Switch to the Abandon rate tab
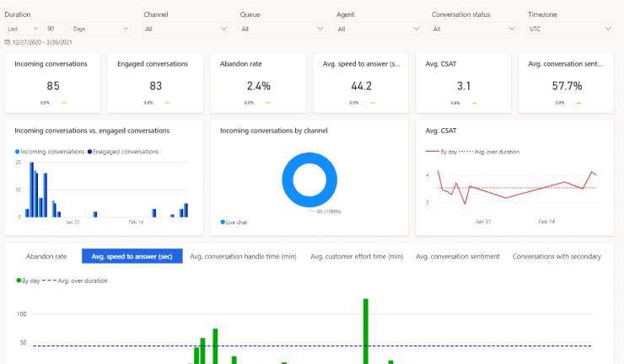Image resolution: width=624 pixels, height=364 pixels. [46, 257]
